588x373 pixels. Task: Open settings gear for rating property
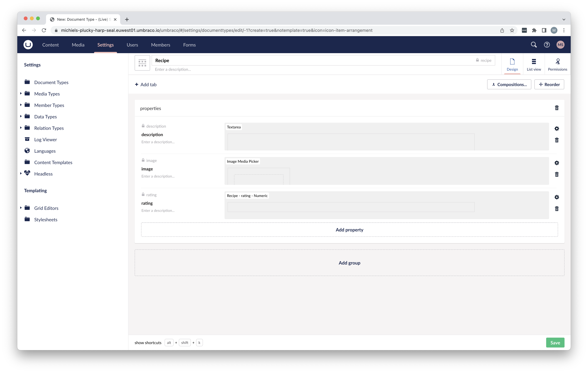(557, 197)
